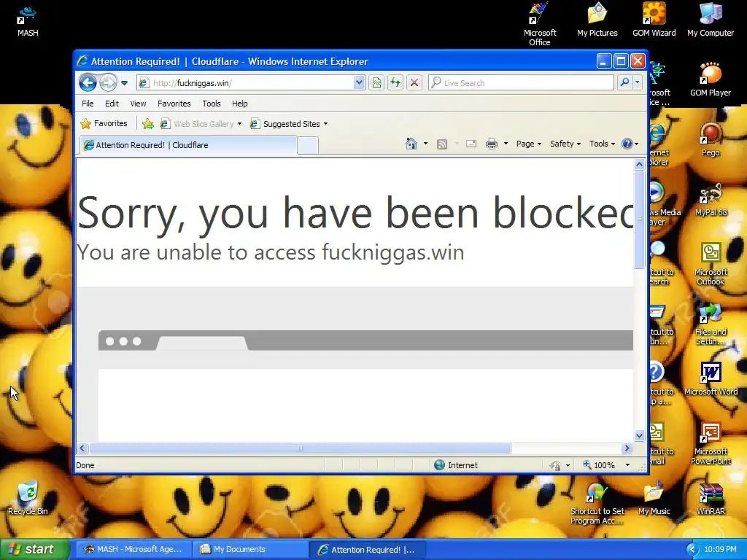Viewport: 747px width, 560px height.
Task: Click the Read Mail icon
Action: (471, 144)
